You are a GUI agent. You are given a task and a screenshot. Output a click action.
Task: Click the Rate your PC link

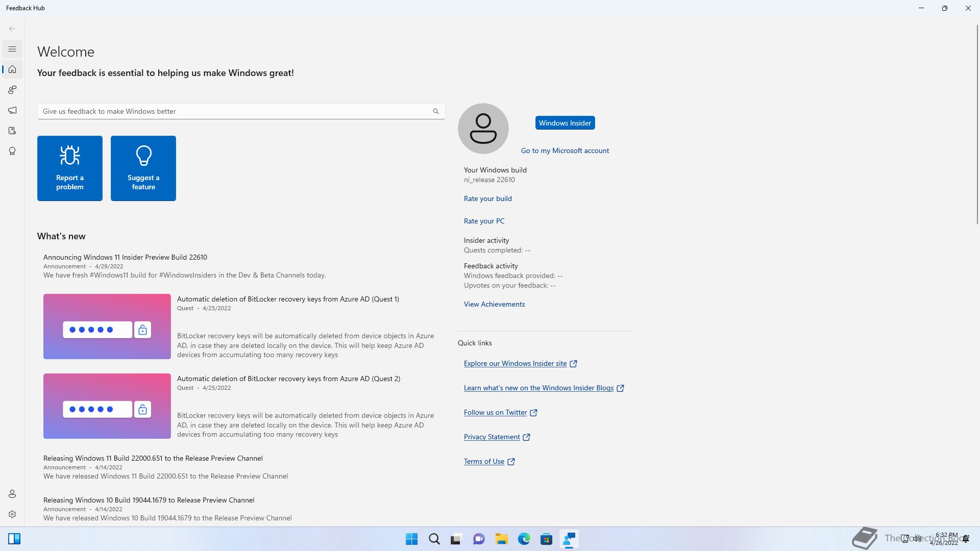coord(484,221)
